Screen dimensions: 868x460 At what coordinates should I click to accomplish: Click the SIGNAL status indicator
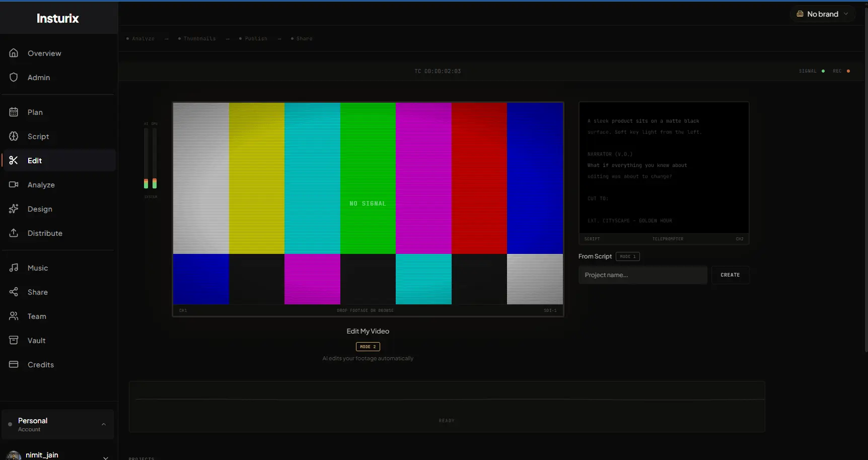[812, 71]
